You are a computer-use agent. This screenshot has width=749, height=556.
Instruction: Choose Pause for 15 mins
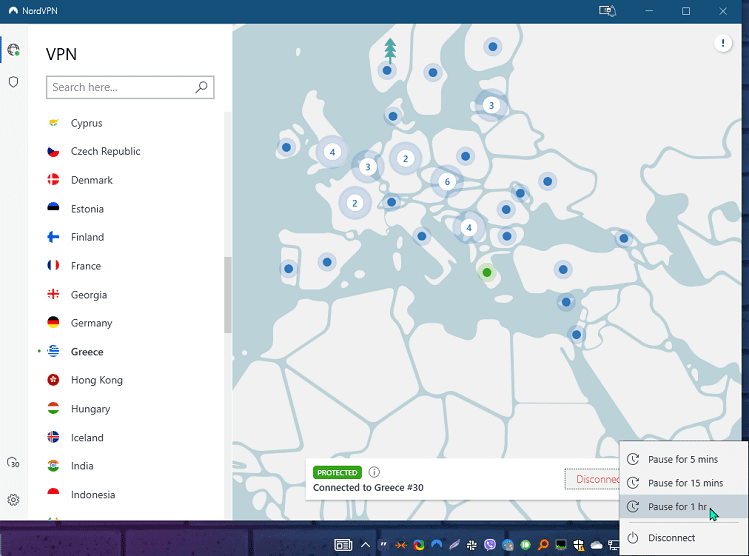(684, 483)
